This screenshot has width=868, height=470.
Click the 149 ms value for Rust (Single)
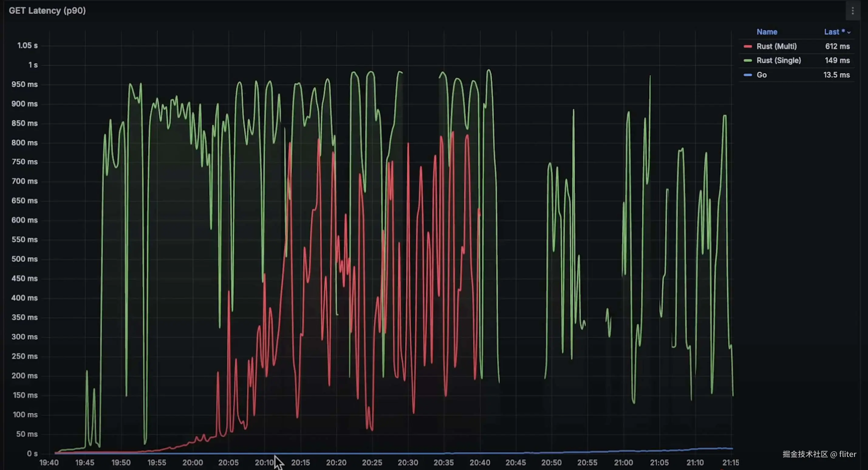tap(837, 61)
